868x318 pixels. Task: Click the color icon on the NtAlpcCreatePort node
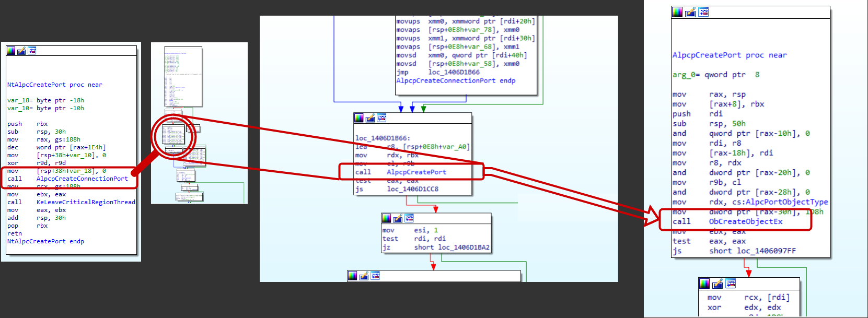10,51
